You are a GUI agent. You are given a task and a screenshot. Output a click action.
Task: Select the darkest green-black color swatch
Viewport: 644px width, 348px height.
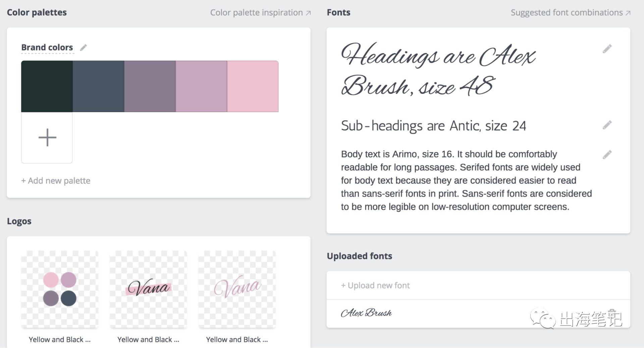[47, 86]
